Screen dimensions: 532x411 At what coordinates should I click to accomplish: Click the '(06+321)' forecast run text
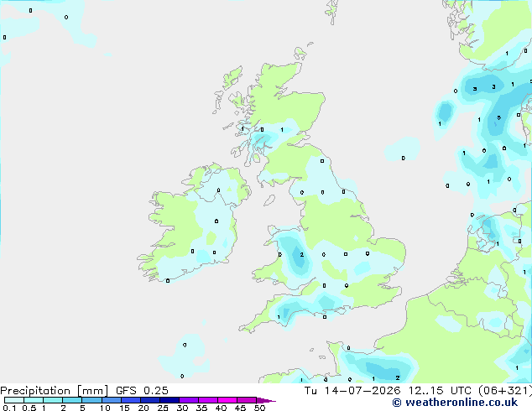(x=505, y=391)
